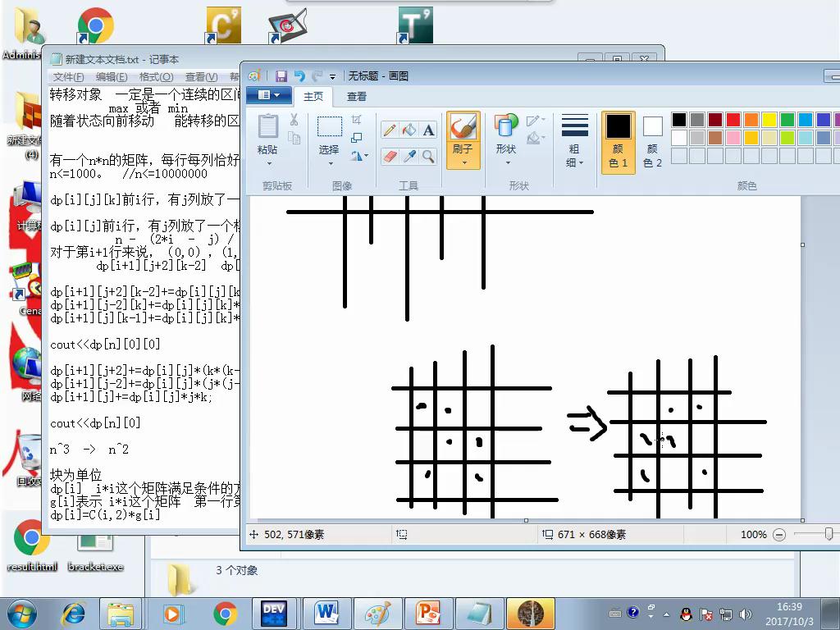Open the blue Paint file menu button
Screen dimensions: 840x630
pos(269,95)
